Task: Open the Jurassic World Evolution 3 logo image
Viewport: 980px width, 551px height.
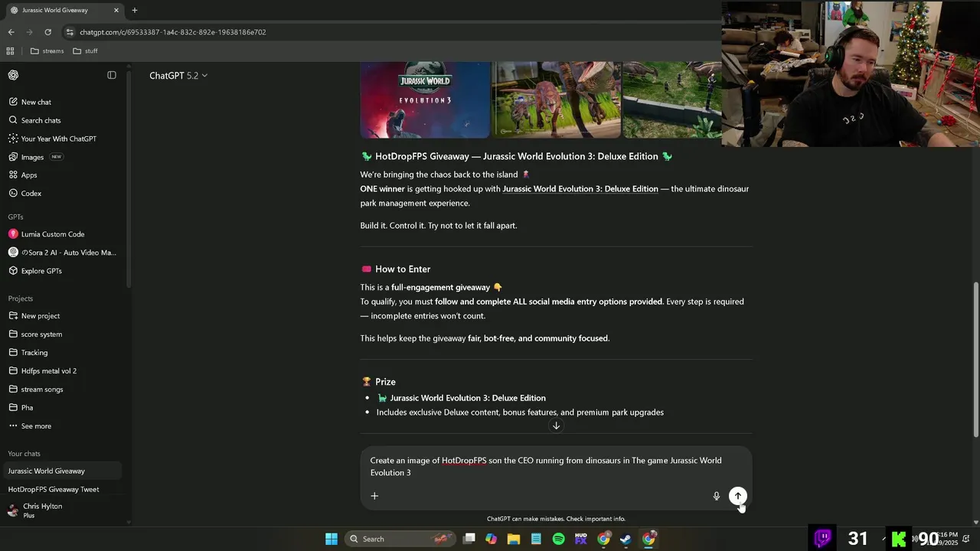Action: (x=425, y=99)
